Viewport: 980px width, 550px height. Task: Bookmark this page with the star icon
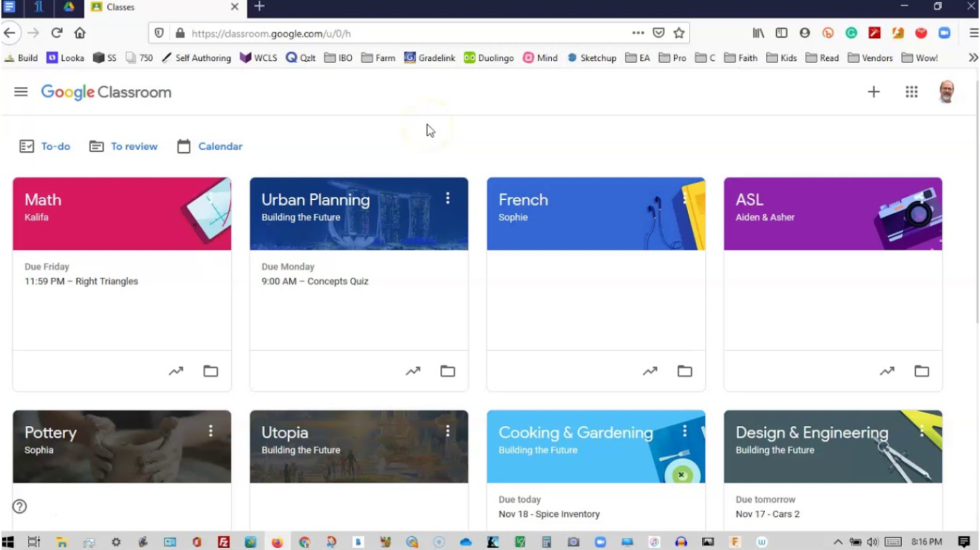(x=679, y=33)
